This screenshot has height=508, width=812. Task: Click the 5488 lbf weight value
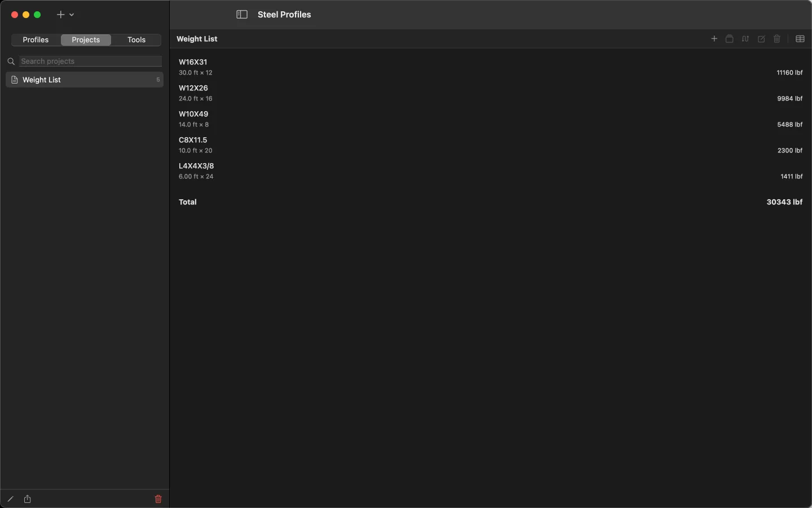[789, 125]
